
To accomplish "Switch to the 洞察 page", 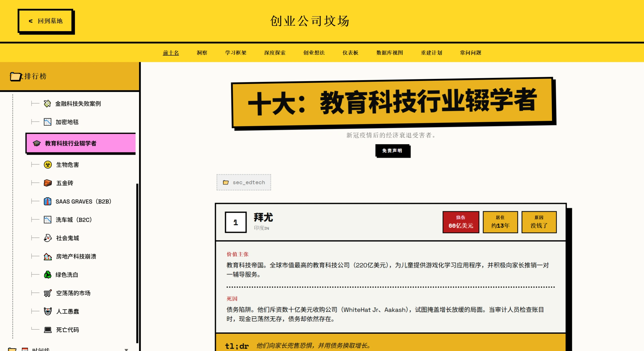I will point(202,53).
